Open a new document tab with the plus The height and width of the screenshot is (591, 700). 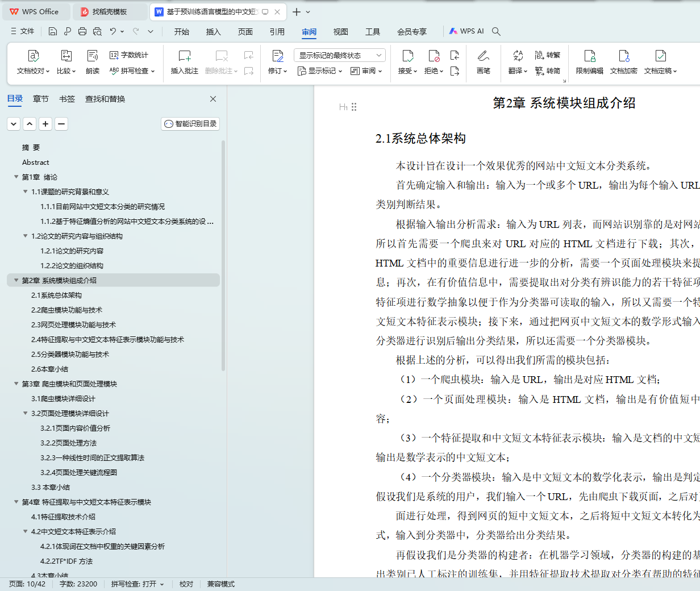tap(297, 11)
